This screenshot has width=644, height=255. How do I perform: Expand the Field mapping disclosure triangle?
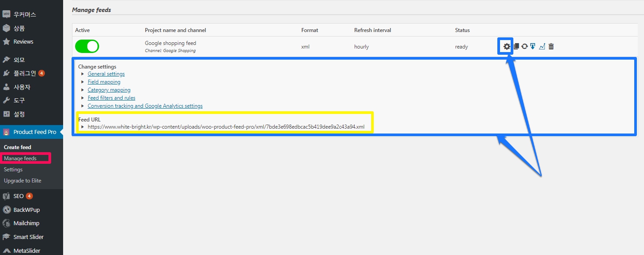(x=83, y=82)
